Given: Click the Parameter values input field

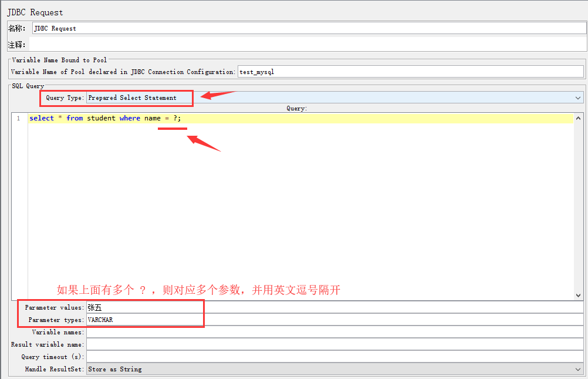Looking at the screenshot, I should [334, 307].
